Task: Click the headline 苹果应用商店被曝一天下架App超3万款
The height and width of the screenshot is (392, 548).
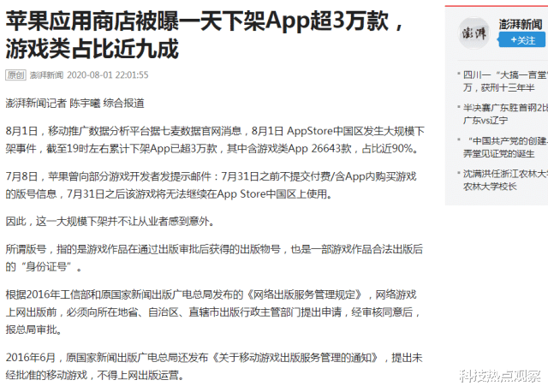Action: [204, 21]
